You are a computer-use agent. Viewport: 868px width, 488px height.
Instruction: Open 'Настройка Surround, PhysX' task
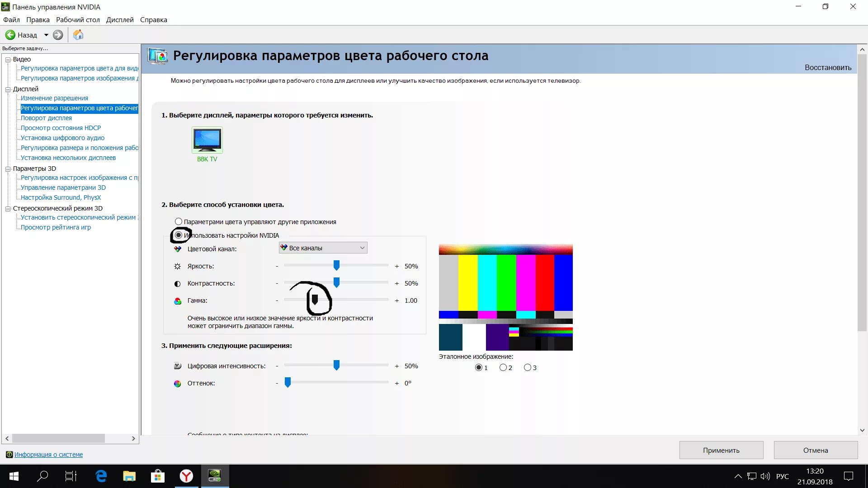click(61, 197)
